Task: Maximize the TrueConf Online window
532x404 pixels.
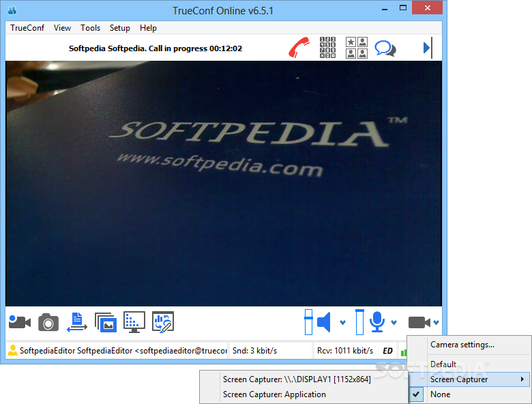Action: pyautogui.click(x=402, y=8)
